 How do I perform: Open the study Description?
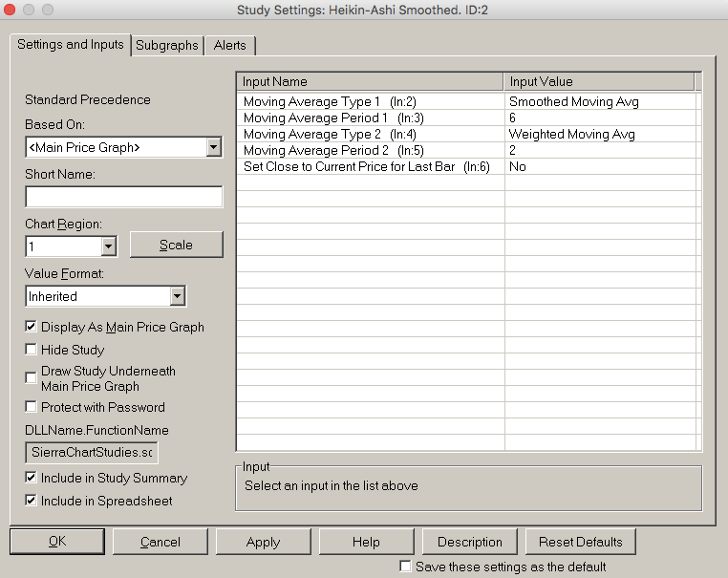(x=469, y=542)
